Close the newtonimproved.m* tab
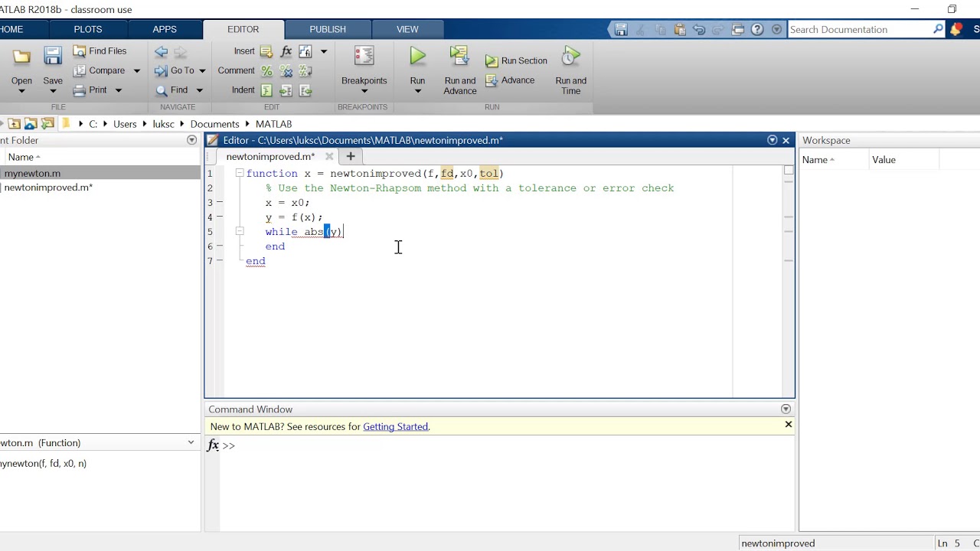 pyautogui.click(x=329, y=156)
